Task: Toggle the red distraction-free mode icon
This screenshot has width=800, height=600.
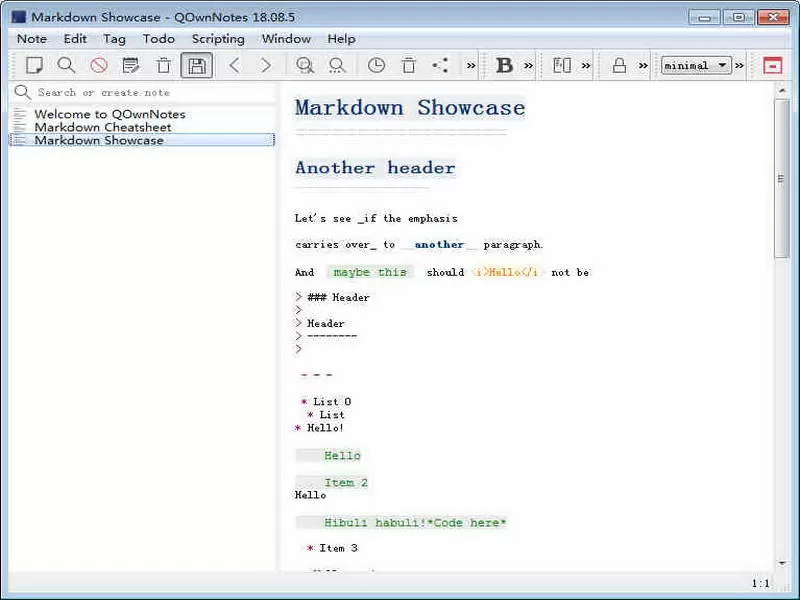Action: click(773, 64)
